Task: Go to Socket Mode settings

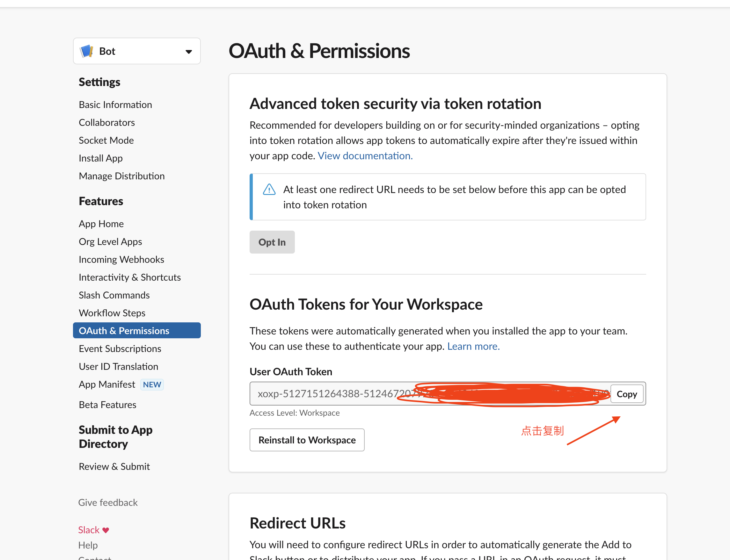Action: [106, 140]
